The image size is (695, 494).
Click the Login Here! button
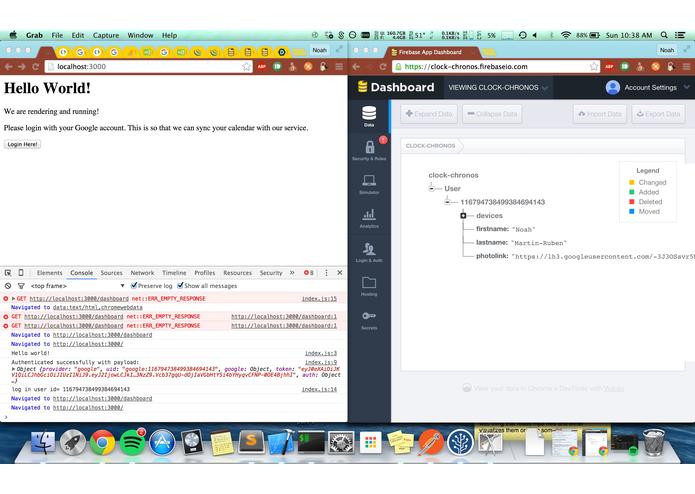point(22,144)
